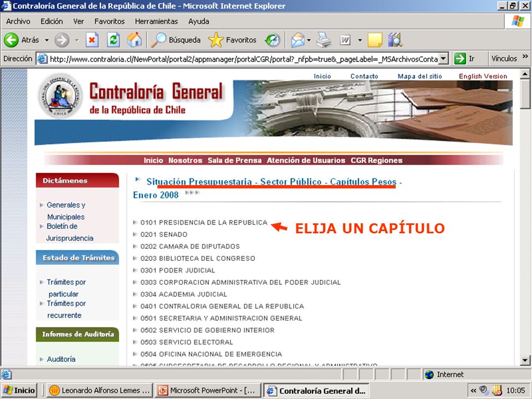Open the Edit with Word dropdown arrow

click(360, 40)
